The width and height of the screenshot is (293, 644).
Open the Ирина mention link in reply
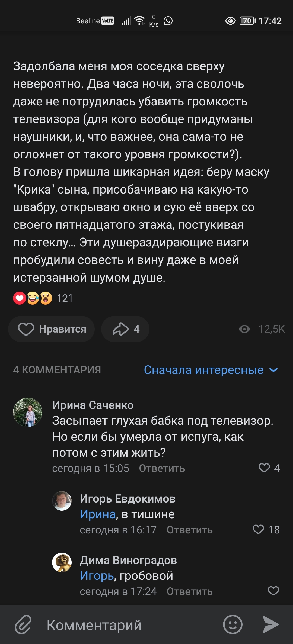pos(98,514)
